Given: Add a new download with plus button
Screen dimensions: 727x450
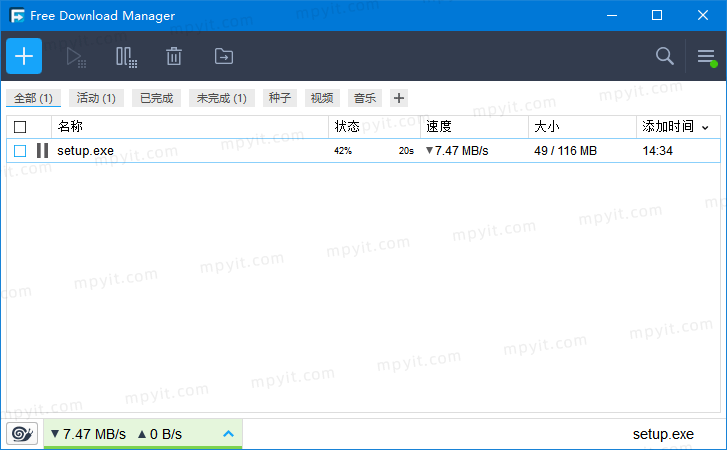Looking at the screenshot, I should [24, 57].
